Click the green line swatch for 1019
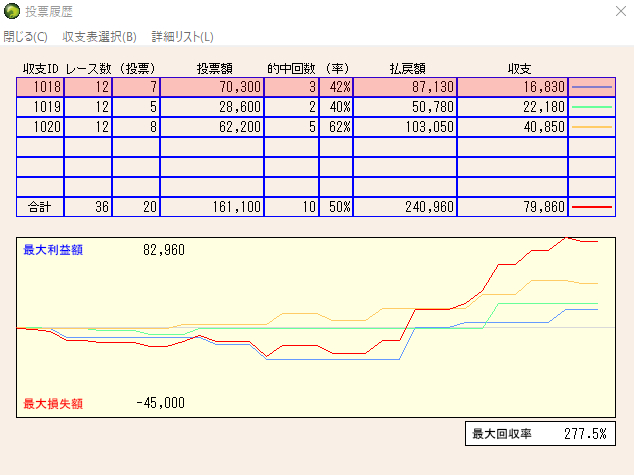Screen dimensions: 634x475 tap(591, 107)
